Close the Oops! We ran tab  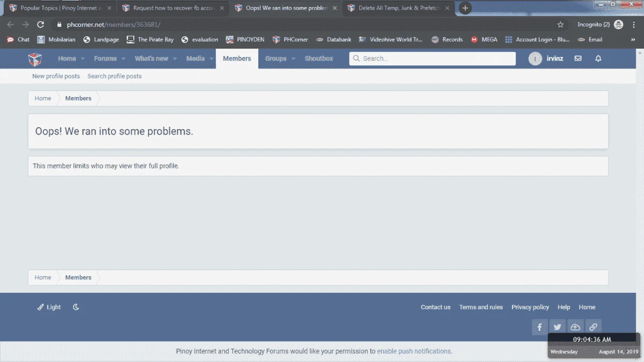coord(334,8)
